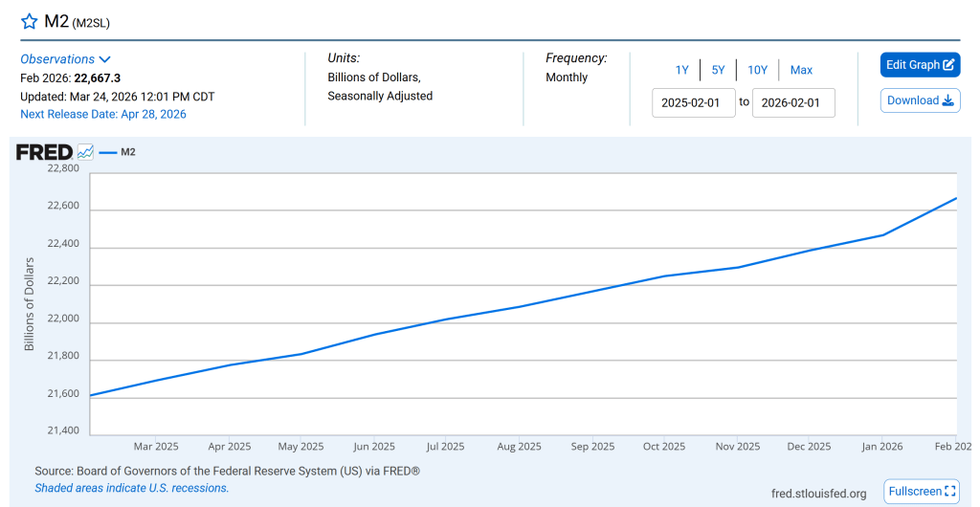Show the Max date range
This screenshot has width=980, height=507.
coord(801,70)
